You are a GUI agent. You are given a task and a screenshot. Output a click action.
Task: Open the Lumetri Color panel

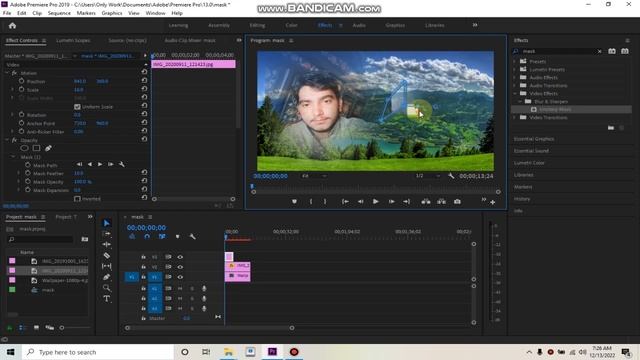coord(529,163)
